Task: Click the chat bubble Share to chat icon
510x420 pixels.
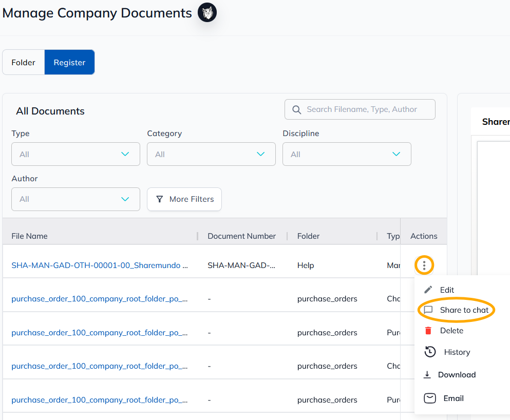Action: click(428, 310)
